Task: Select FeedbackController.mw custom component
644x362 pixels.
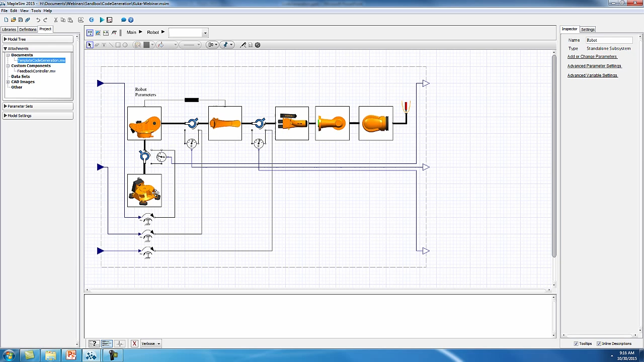Action: [x=36, y=71]
